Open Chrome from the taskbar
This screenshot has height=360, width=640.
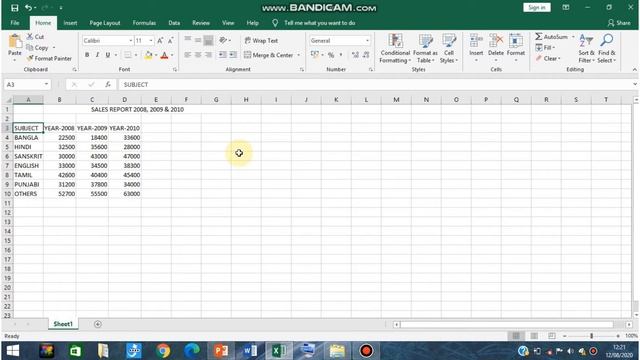point(163,351)
